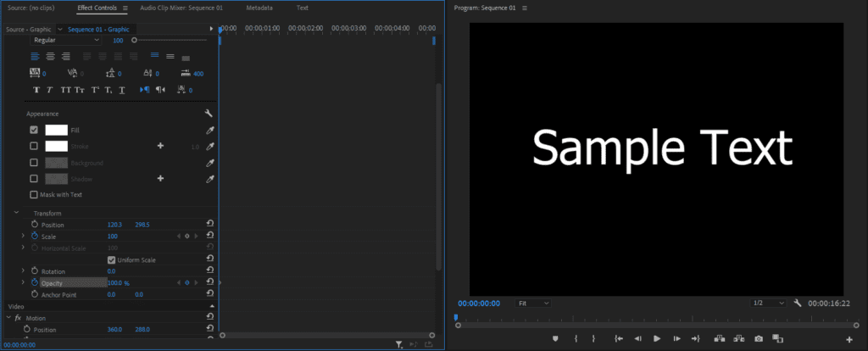Click the Scale add keyframe button
This screenshot has height=351, width=868.
point(186,237)
